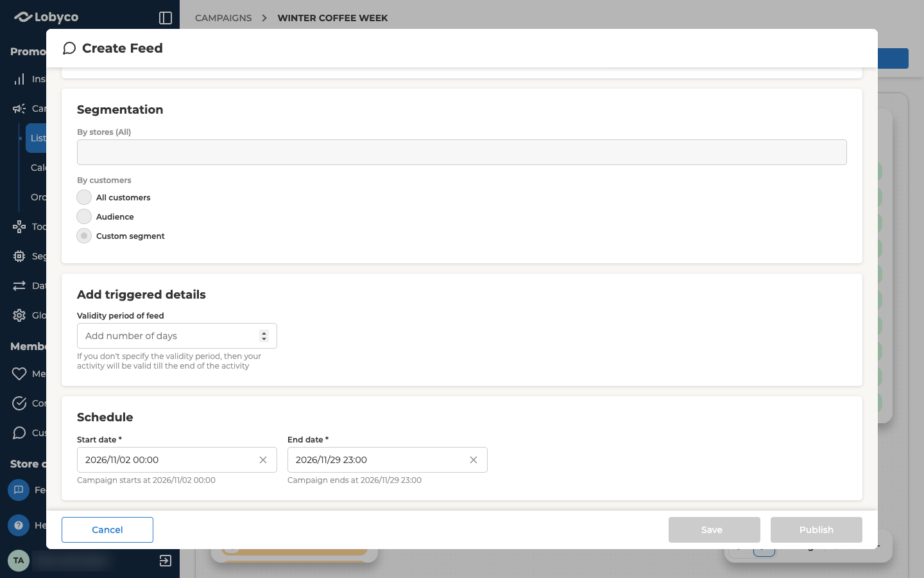Viewport: 924px width, 578px height.
Task: Open the Tools icon in sidebar
Action: [19, 227]
